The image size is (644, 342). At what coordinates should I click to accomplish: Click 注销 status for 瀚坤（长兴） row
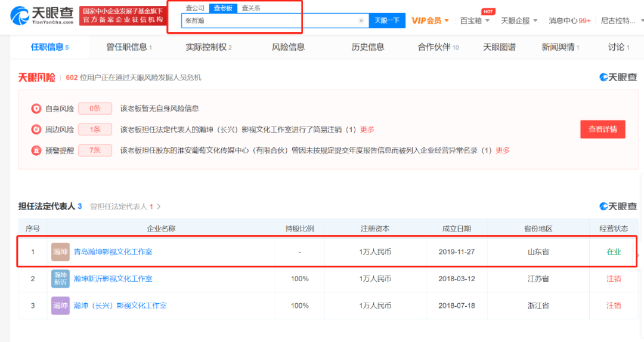(614, 306)
